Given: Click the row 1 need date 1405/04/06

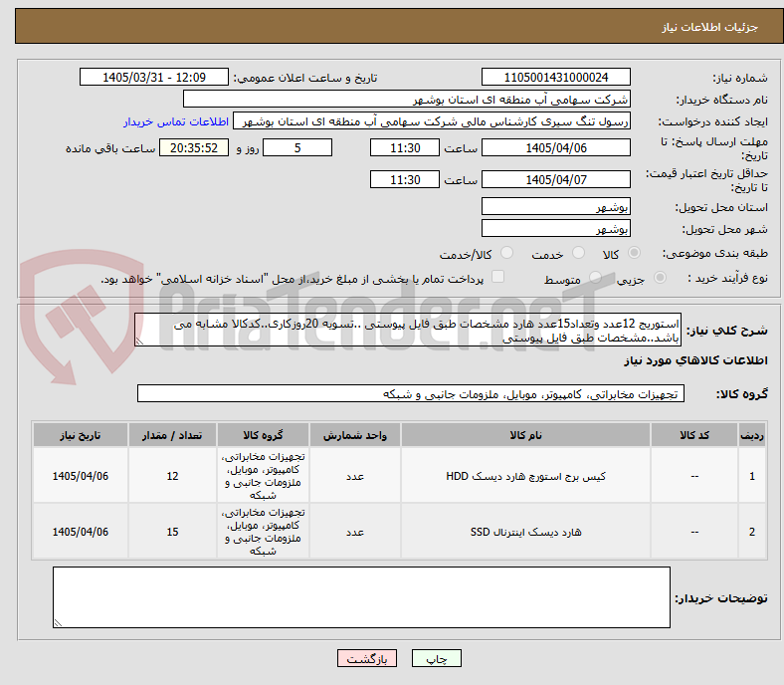Looking at the screenshot, I should pyautogui.click(x=81, y=475).
